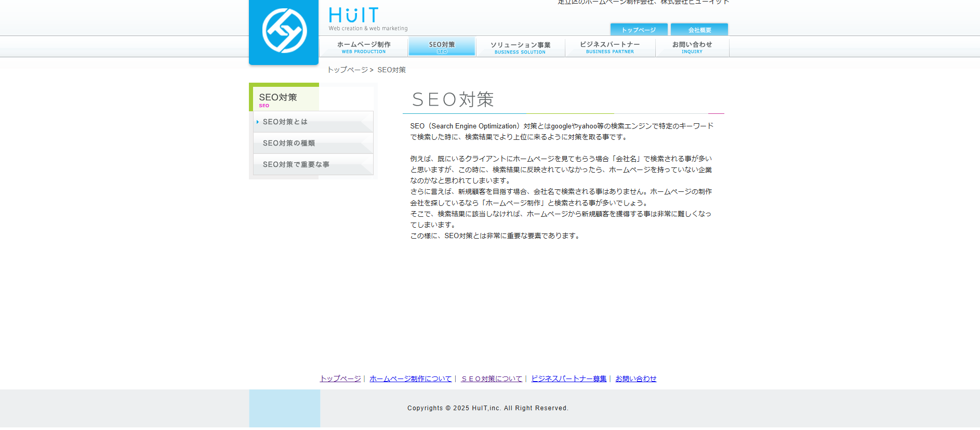Follow the footer トップページ link
Screen dimensions: 980x430
tap(340, 379)
